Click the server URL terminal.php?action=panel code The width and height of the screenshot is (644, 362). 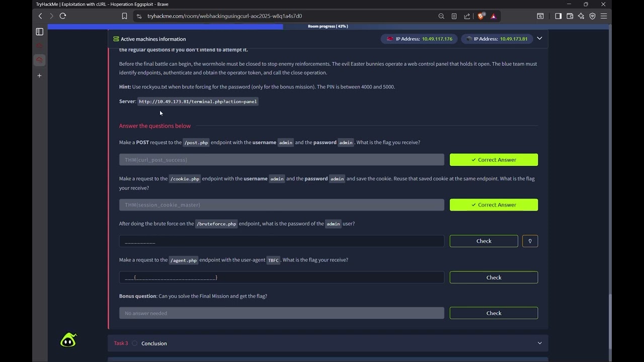click(x=198, y=102)
